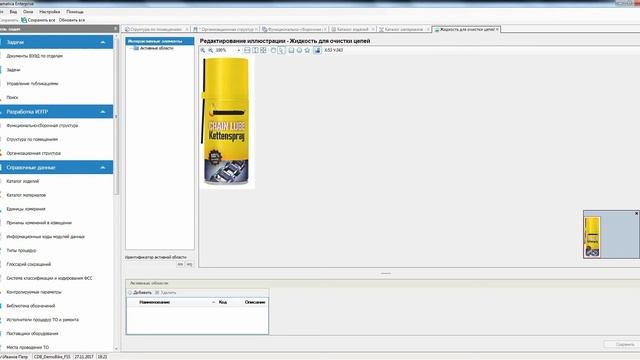Image resolution: width=640 pixels, height=360 pixels.
Task: Collapse the Разработка ИЭТР sidebar section
Action: (102, 112)
